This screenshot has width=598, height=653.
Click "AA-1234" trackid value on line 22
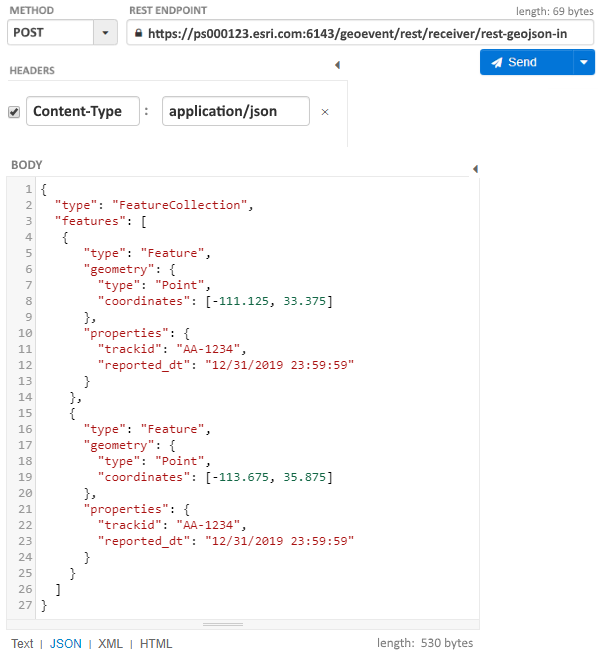(208, 525)
